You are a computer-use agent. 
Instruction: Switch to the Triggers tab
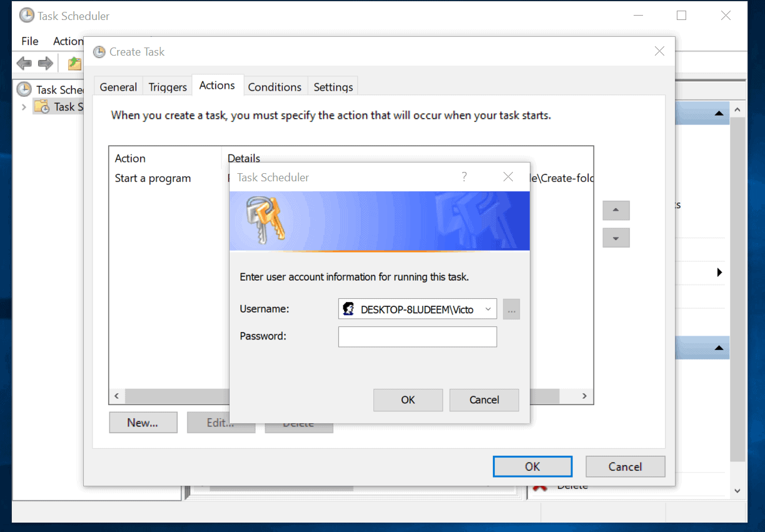(168, 87)
